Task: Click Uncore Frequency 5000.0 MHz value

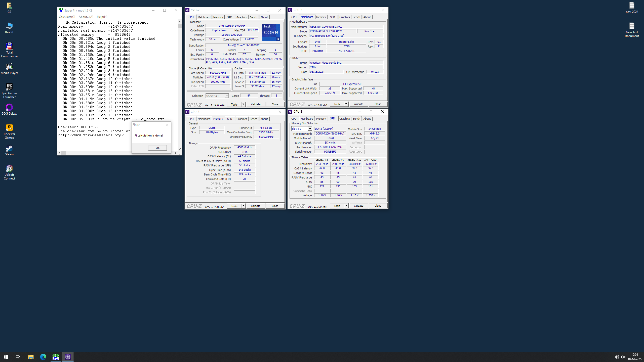Action: (266, 137)
